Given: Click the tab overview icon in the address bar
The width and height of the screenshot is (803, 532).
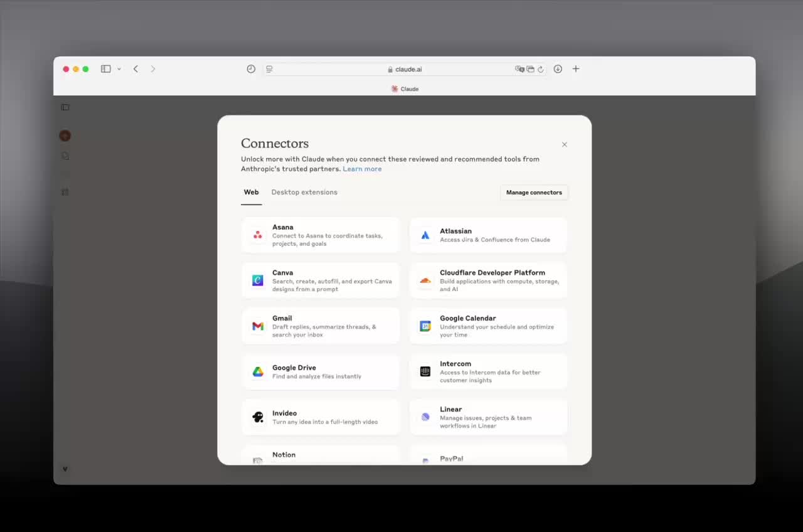Looking at the screenshot, I should click(x=530, y=69).
